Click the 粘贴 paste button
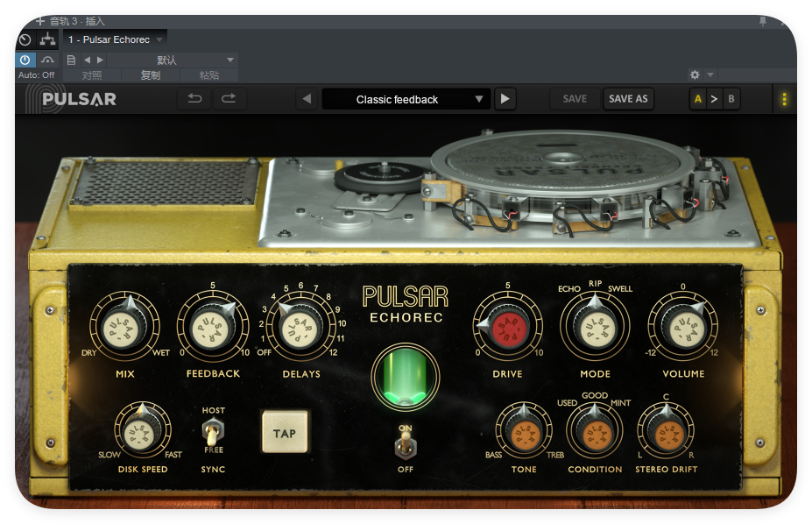812x524 pixels. click(209, 75)
